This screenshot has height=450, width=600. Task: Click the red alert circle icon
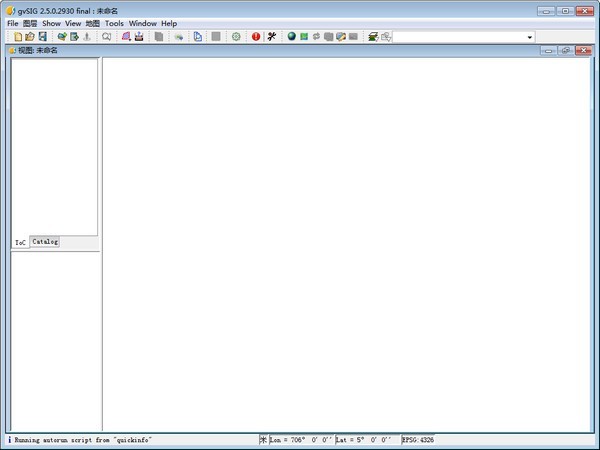click(x=256, y=37)
